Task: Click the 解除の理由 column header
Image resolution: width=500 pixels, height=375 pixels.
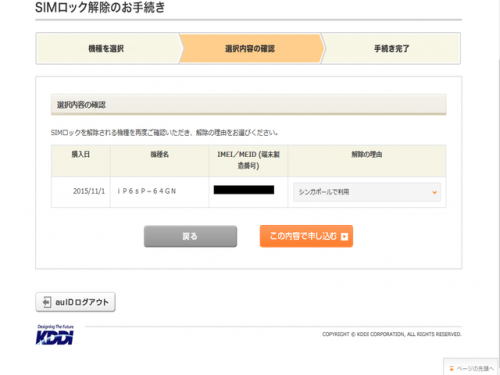Action: click(x=367, y=160)
